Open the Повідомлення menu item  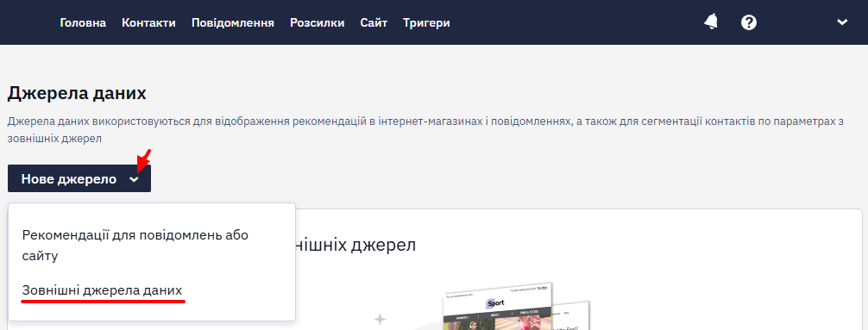click(233, 22)
